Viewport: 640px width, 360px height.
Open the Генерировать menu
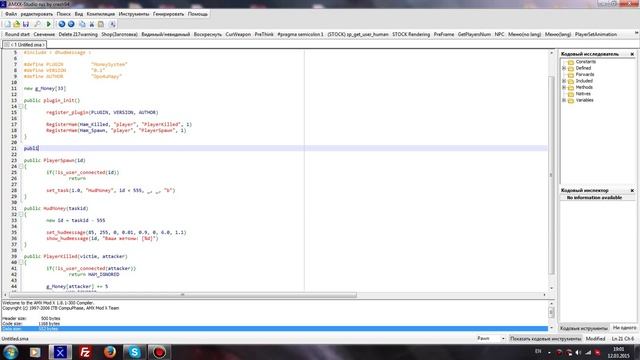(x=169, y=14)
